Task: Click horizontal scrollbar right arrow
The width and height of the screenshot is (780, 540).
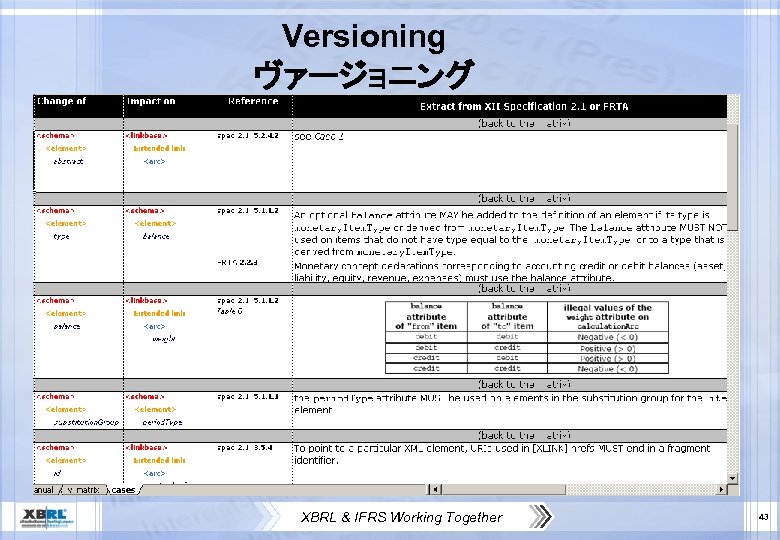Action: tap(721, 490)
